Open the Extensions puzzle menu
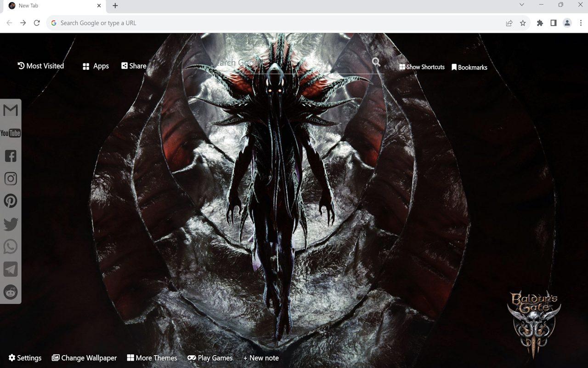Image resolution: width=588 pixels, height=368 pixels. (540, 23)
